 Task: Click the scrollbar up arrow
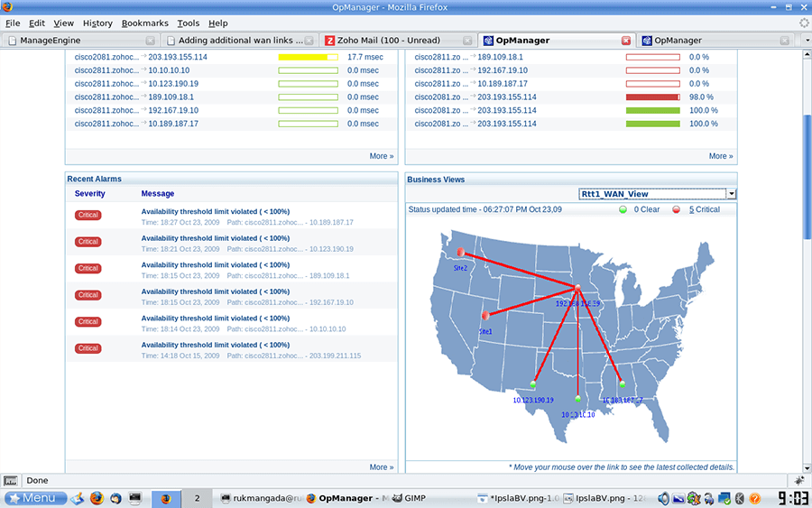pos(807,54)
